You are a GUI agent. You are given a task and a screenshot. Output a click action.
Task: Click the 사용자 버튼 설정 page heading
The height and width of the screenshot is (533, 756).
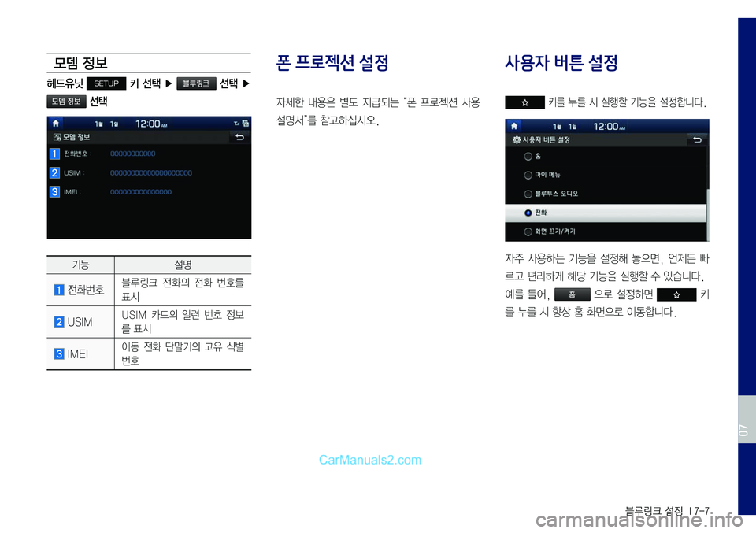coord(561,63)
